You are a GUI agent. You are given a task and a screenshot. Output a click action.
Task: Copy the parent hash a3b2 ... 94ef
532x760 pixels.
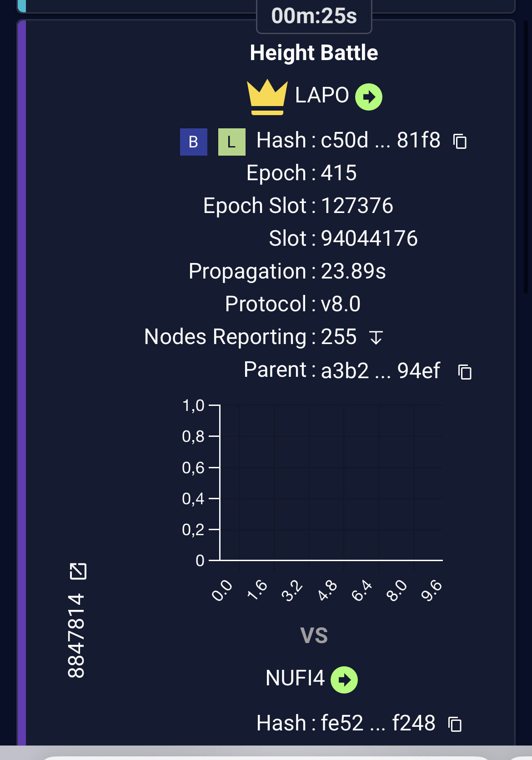pyautogui.click(x=464, y=372)
